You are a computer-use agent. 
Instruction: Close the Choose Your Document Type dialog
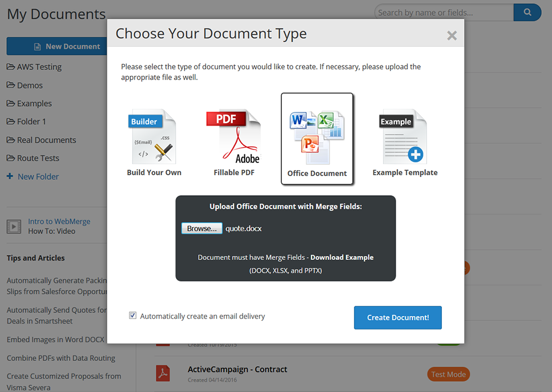[x=452, y=36]
